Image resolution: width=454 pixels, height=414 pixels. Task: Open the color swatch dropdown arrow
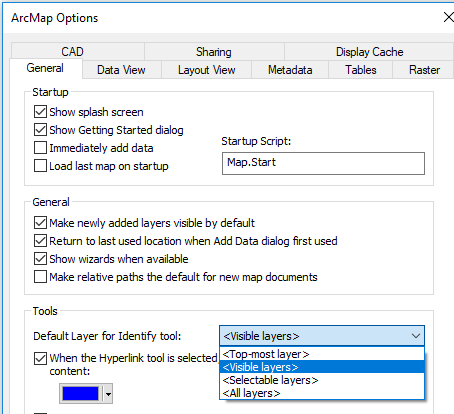[x=108, y=394]
